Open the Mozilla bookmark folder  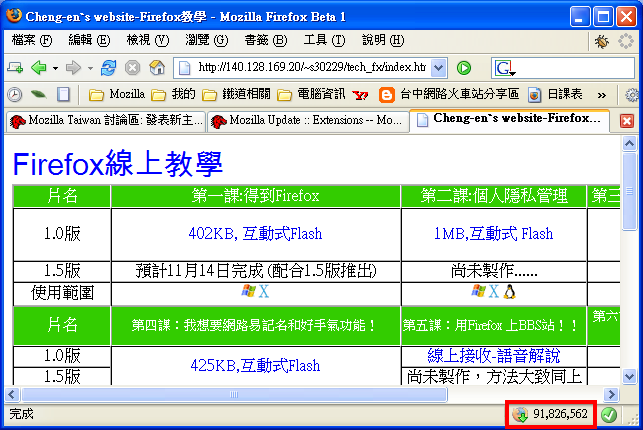pyautogui.click(x=117, y=95)
